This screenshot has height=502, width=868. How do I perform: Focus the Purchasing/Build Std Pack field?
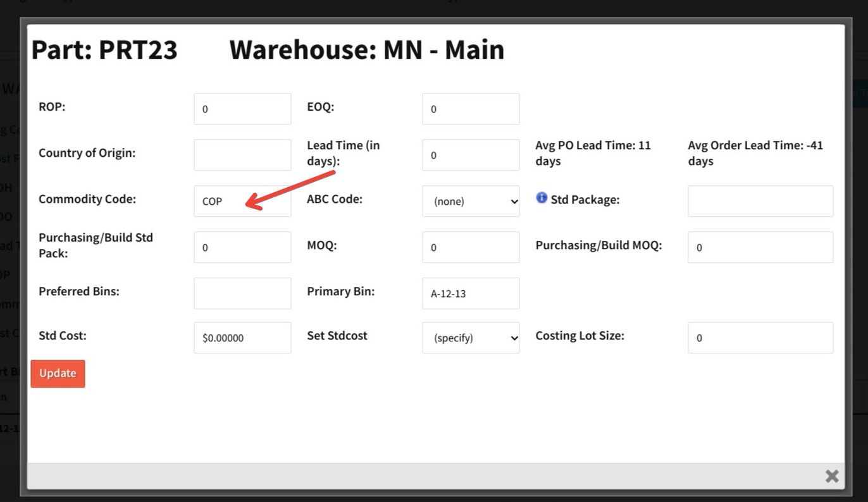[242, 247]
